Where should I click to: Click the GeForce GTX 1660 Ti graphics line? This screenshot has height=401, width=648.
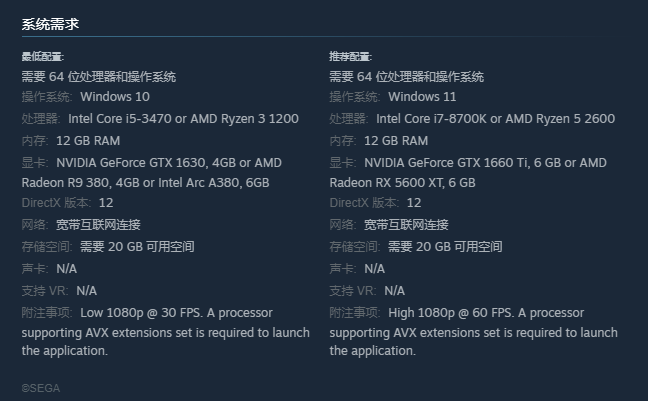[484, 163]
